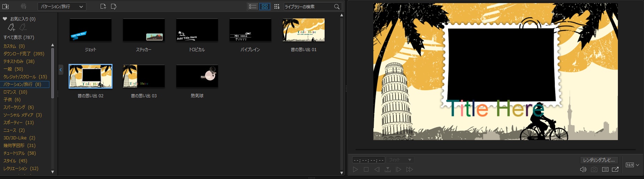The image size is (644, 179).
Task: Switch library to thumbnail grid view
Action: [x=265, y=7]
